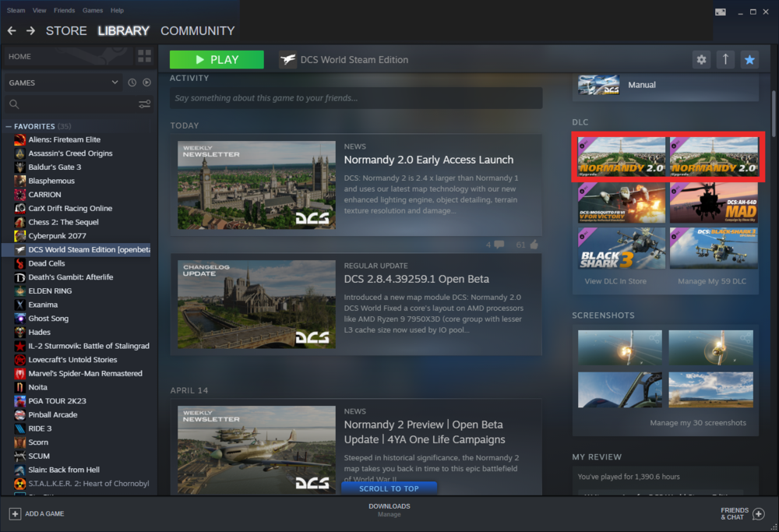Image resolution: width=779 pixels, height=532 pixels.
Task: Open View DLC In Store link
Action: click(615, 281)
